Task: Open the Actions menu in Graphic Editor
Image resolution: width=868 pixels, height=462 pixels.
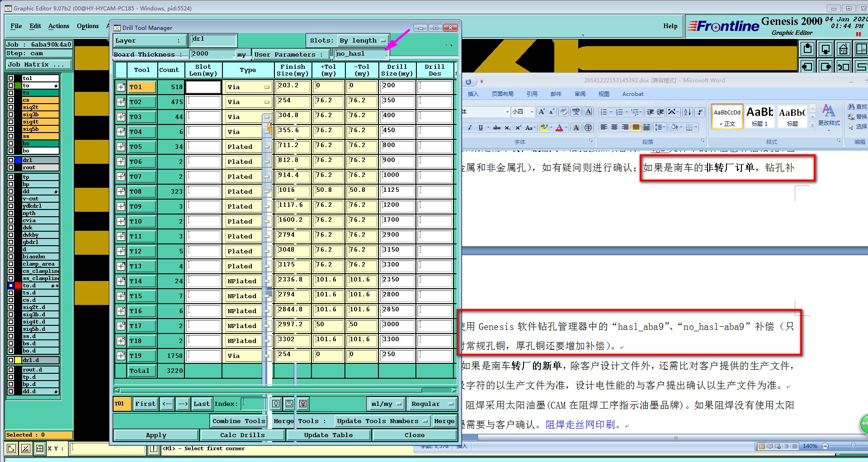Action: [59, 26]
